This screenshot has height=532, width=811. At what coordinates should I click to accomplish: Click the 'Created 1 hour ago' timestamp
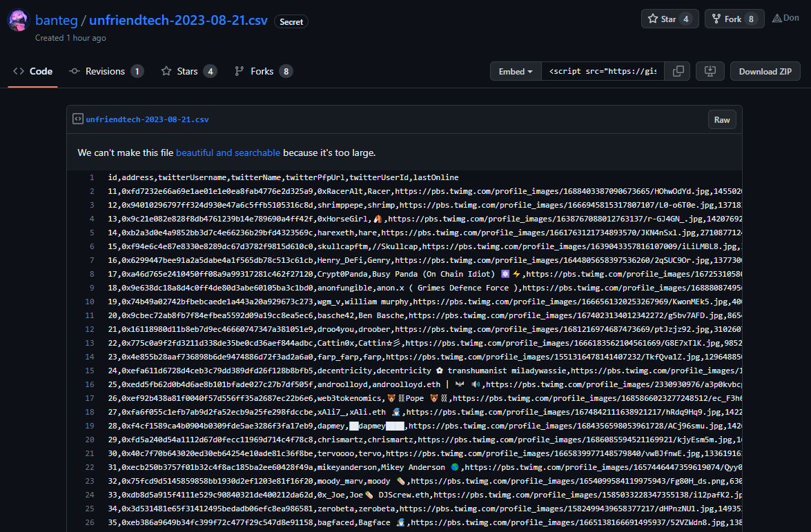point(71,38)
